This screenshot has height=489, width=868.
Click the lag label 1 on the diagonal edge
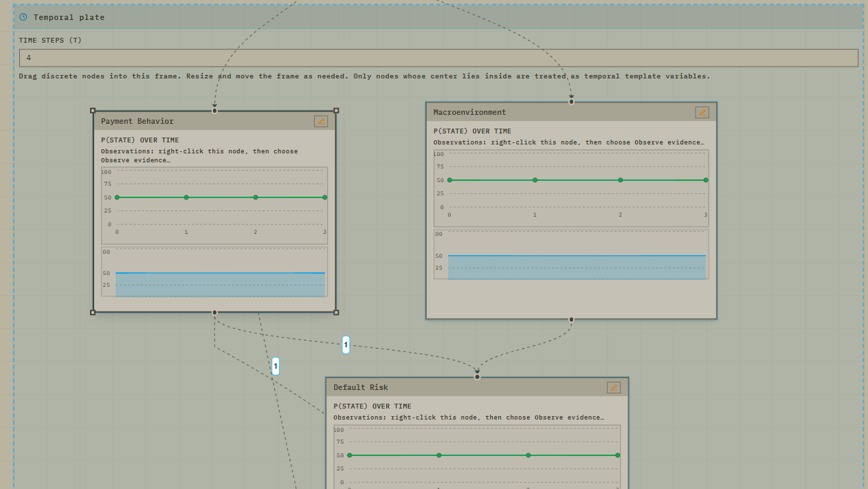click(x=276, y=366)
